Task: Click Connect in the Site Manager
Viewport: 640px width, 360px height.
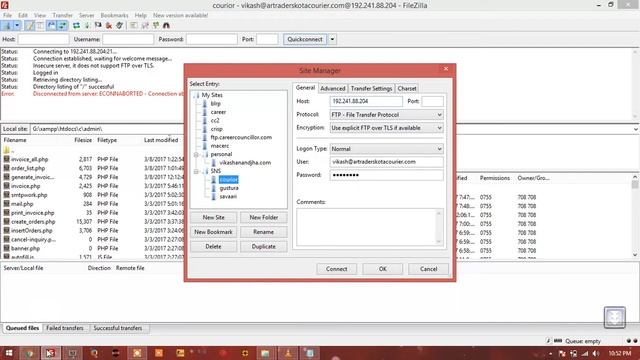Action: 336,269
